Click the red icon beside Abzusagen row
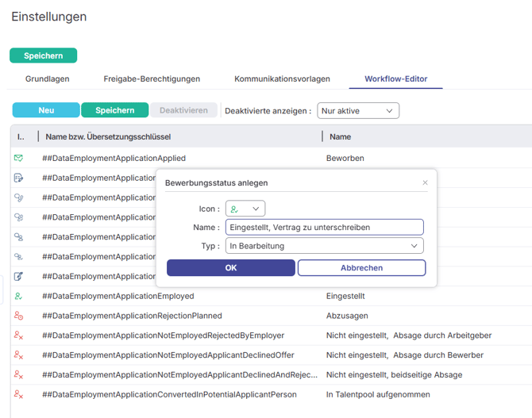This screenshot has height=418, width=532. (18, 316)
